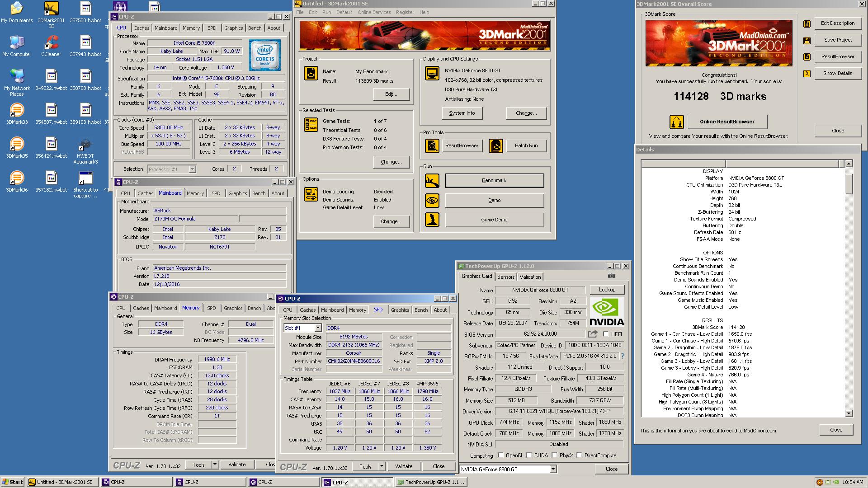
Task: Click Validate in CPU-Z SPD window
Action: tap(404, 466)
